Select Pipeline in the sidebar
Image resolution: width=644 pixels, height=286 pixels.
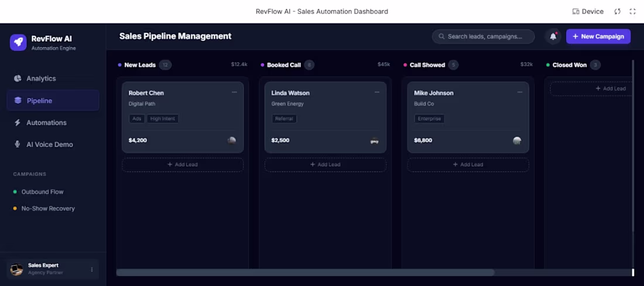(53, 100)
